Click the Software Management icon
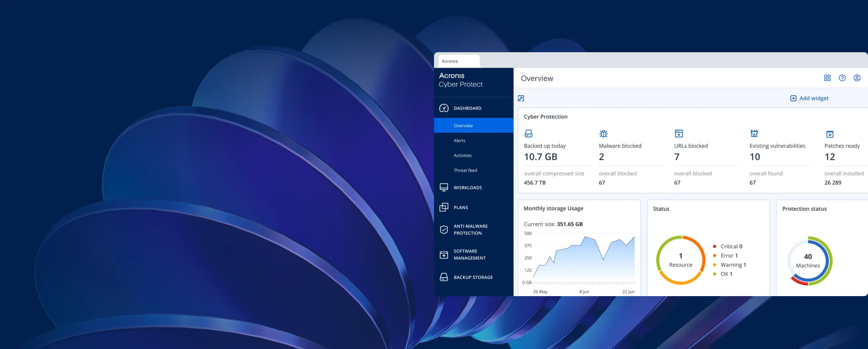 tap(444, 254)
